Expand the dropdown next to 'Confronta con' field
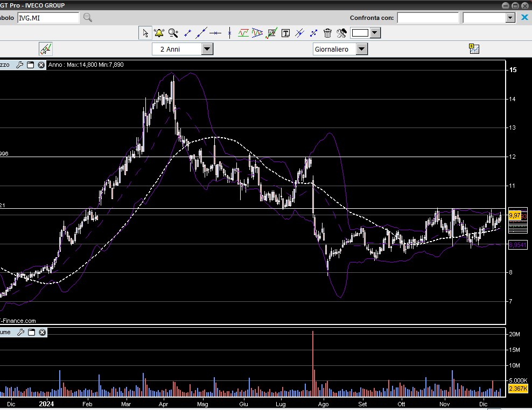Viewport: 532px width, 410px height. 510,18
